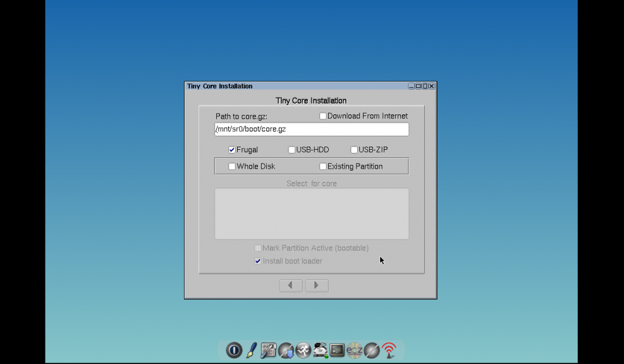The height and width of the screenshot is (364, 624).
Task: Open the Control Panel icon
Action: click(x=267, y=349)
